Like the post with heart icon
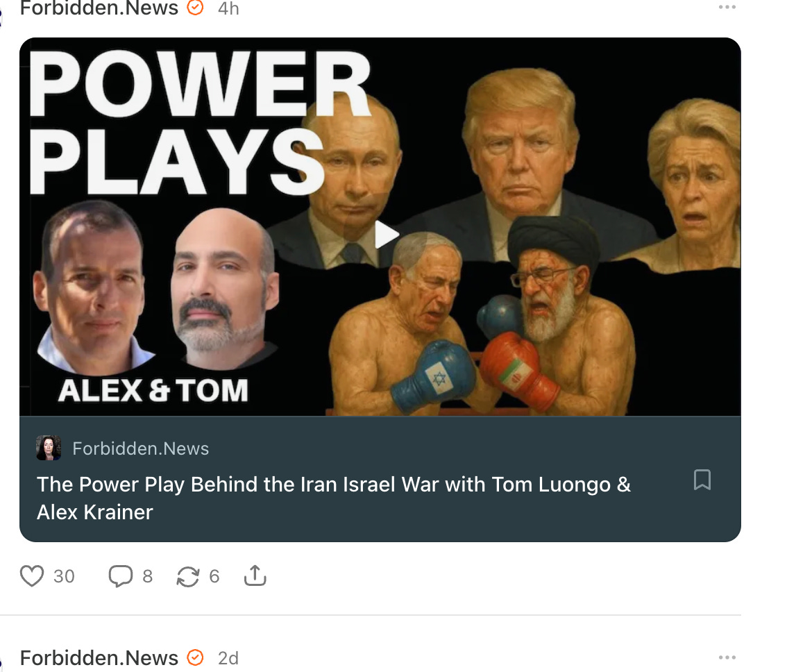Screen dimensions: 787x672 click(32, 576)
